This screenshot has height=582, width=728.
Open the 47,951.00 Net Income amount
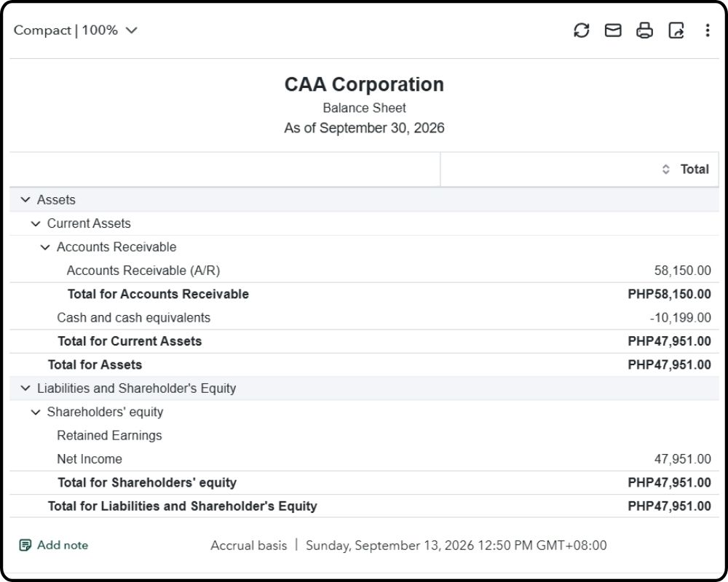point(683,459)
